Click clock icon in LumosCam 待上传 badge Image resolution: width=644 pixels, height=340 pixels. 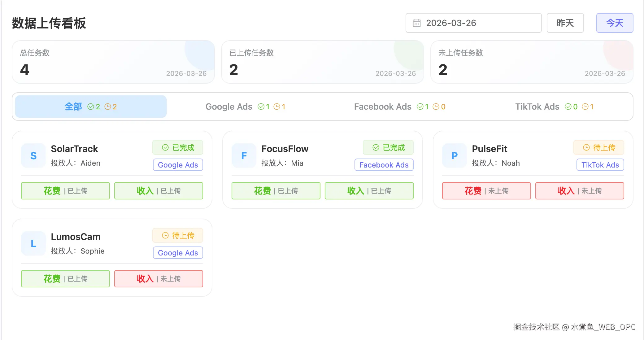click(165, 236)
